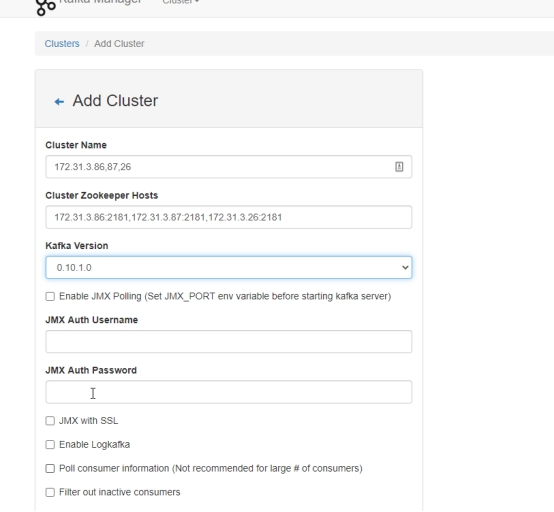
Task: Click into the Cluster Zookeeper Hosts field
Action: click(229, 217)
